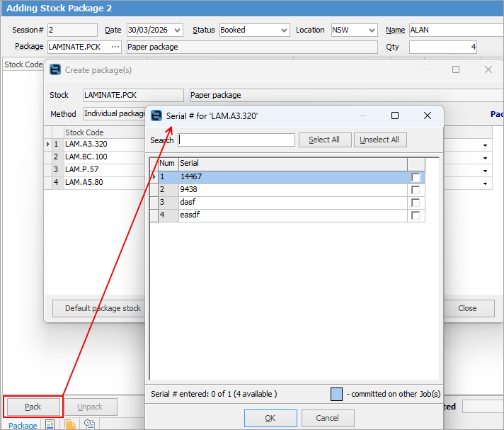Screen dimensions: 504x430
Task: Expand the Status dropdown showing Booked
Action: [284, 30]
